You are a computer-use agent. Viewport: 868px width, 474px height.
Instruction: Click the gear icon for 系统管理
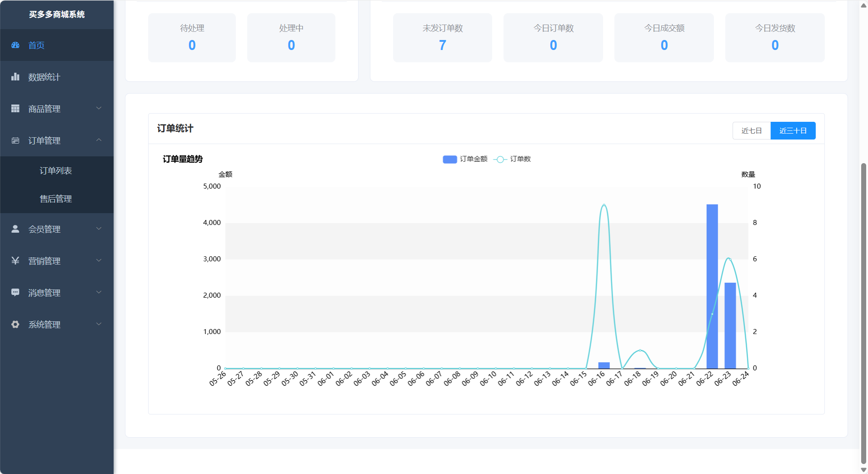pyautogui.click(x=15, y=324)
